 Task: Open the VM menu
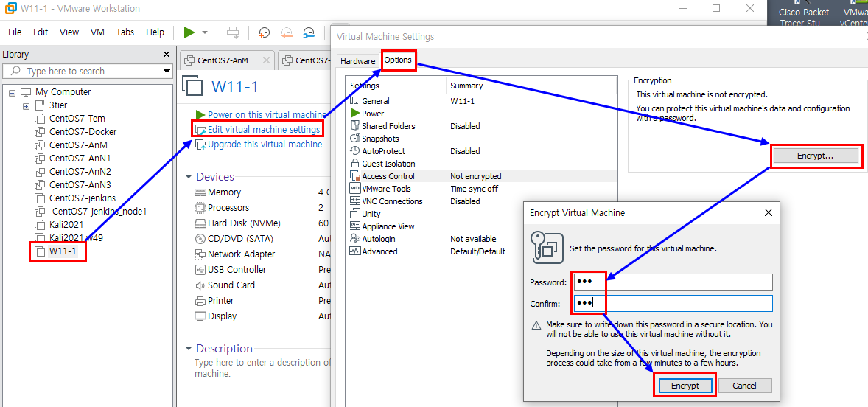(97, 32)
